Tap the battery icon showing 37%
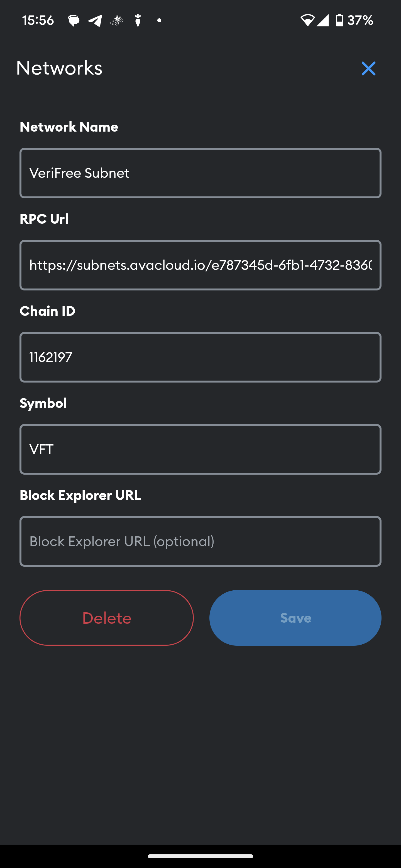 [x=339, y=21]
